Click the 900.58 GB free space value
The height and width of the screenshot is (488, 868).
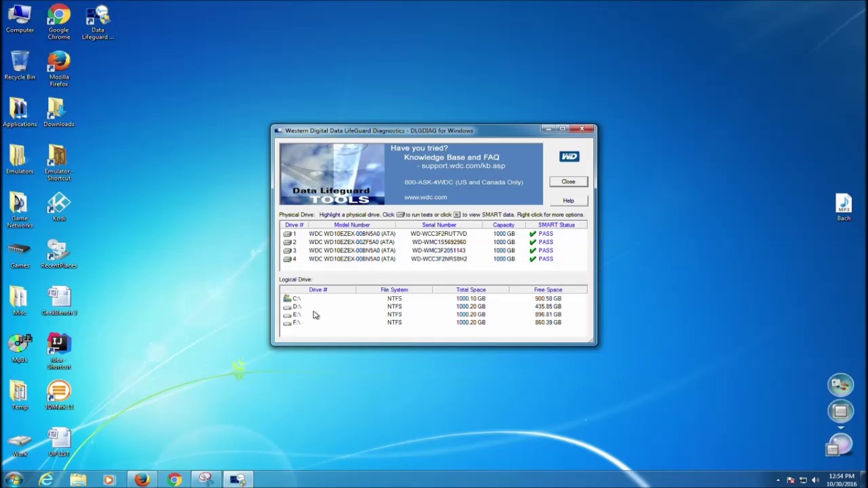click(548, 298)
